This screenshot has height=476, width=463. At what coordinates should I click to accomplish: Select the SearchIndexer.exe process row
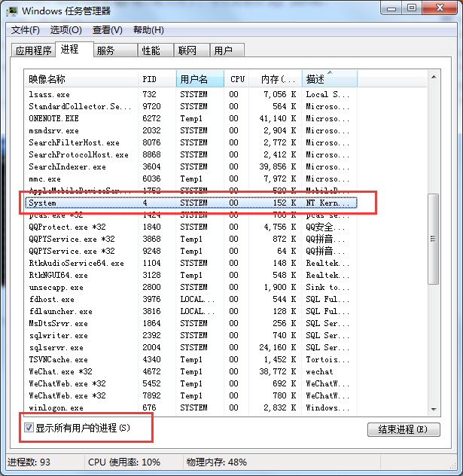tap(191, 166)
